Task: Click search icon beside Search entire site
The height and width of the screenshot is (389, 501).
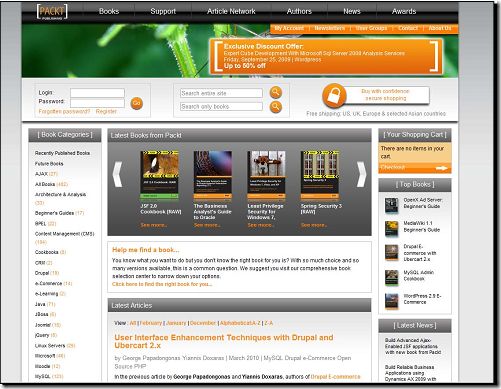Action: click(x=276, y=92)
